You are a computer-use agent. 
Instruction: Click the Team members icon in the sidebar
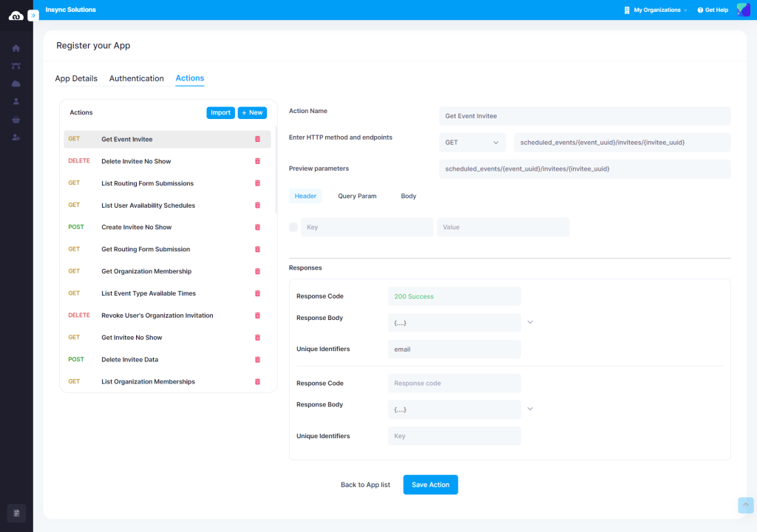[15, 137]
